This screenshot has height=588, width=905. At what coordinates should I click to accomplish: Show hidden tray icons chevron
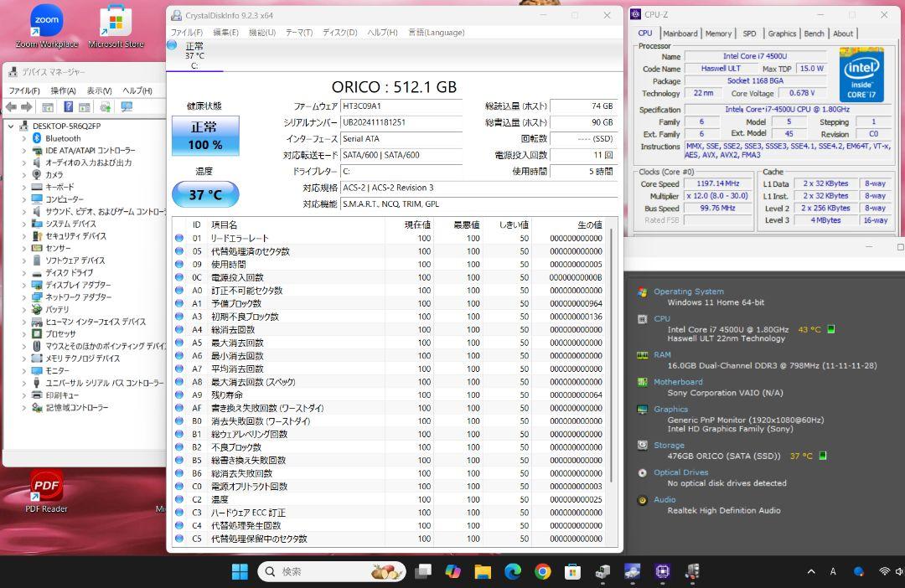point(811,571)
